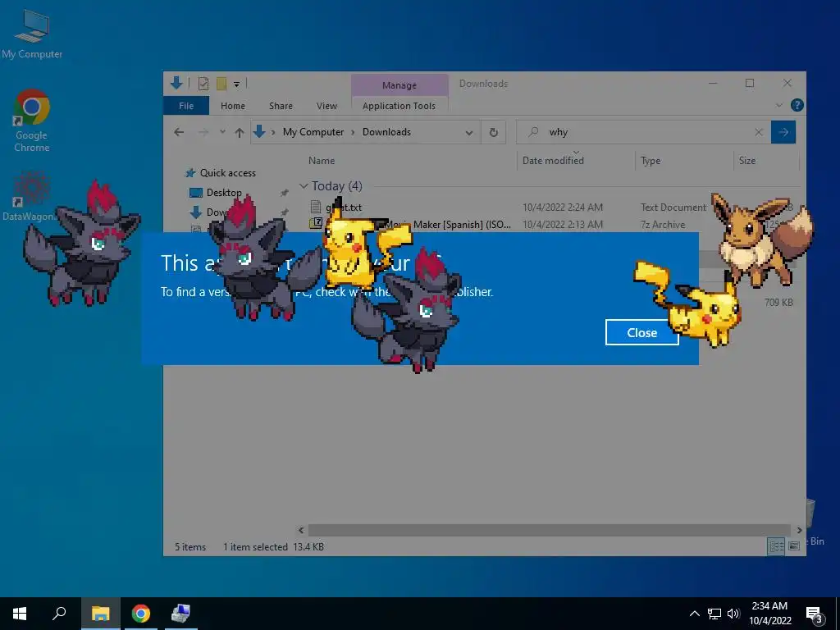Expand the ribbon with chevron
Screen dimensions: 840x630
tap(779, 106)
